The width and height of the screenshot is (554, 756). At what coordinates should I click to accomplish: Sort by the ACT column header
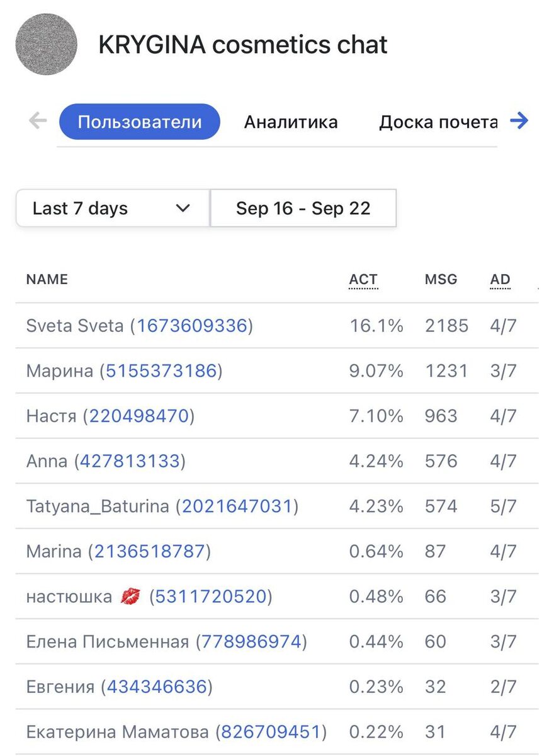pyautogui.click(x=363, y=280)
